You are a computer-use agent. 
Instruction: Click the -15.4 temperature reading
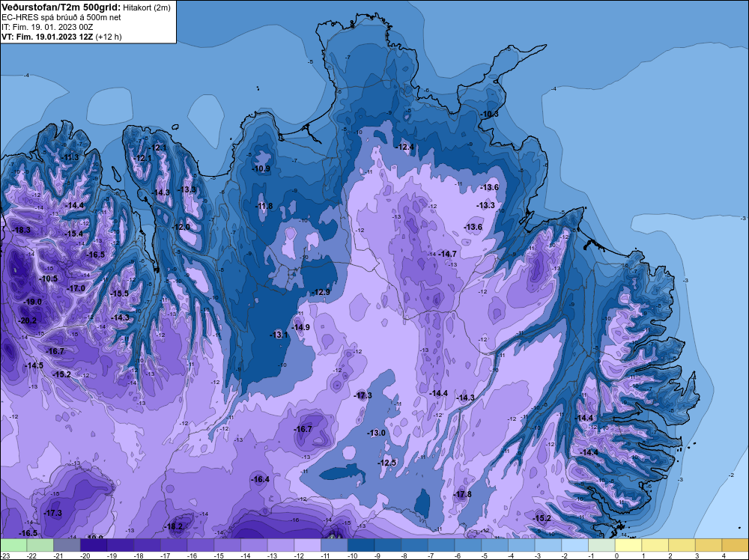coord(73,234)
